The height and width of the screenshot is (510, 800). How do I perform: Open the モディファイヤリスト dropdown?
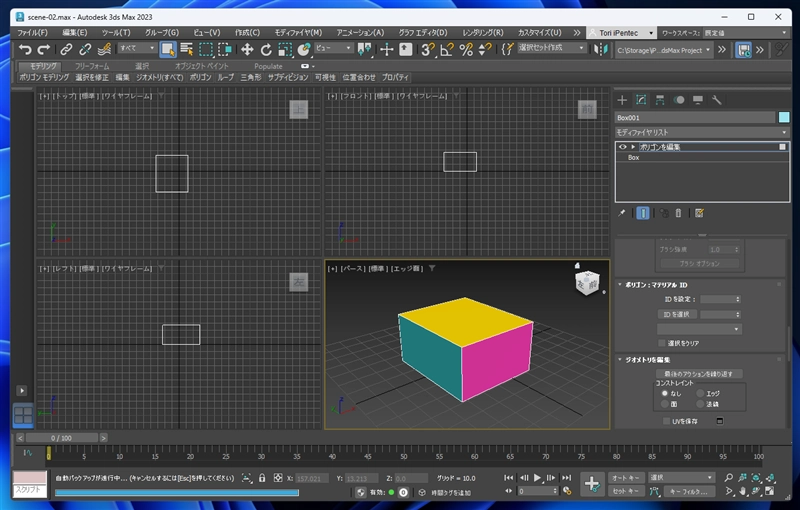point(702,132)
